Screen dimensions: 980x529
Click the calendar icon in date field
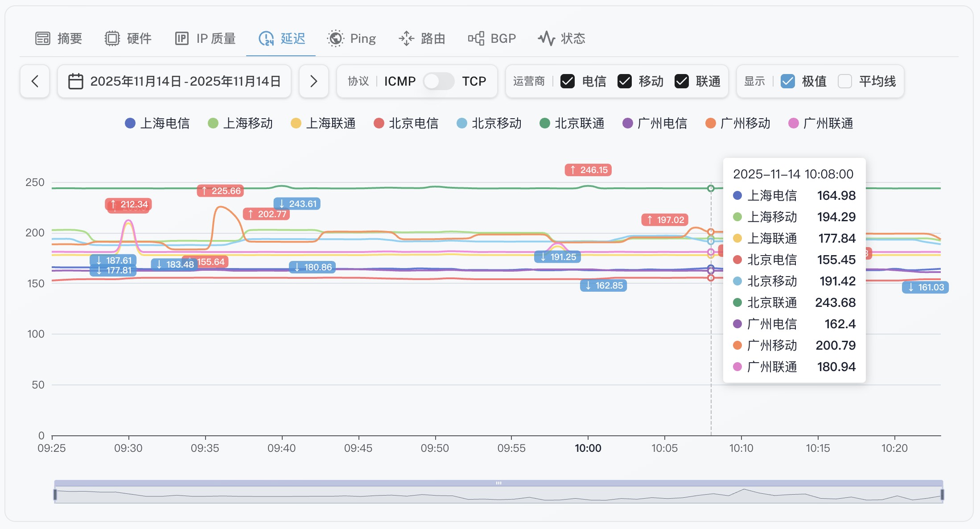coord(75,81)
